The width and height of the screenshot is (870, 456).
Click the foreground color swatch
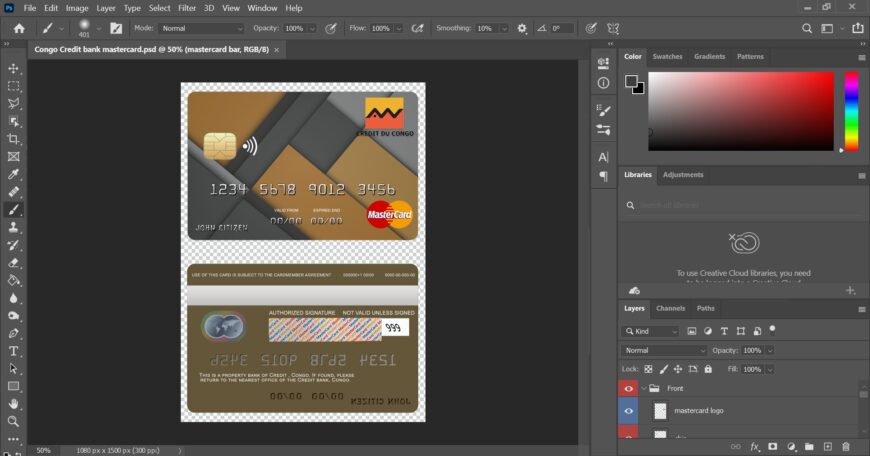tap(631, 82)
